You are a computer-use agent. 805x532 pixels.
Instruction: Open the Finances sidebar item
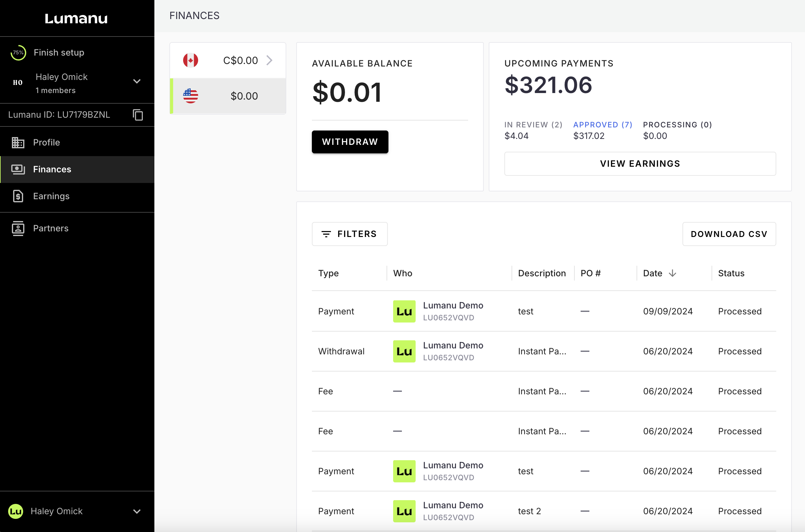click(52, 169)
